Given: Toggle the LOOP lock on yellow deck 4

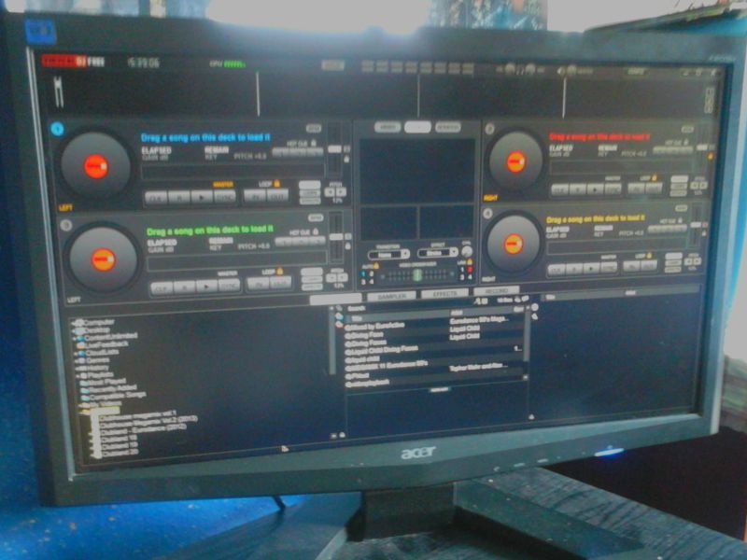Looking at the screenshot, I should 650,256.
